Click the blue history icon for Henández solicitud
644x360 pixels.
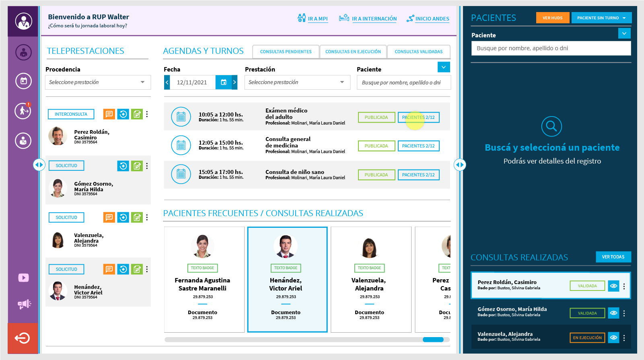[123, 269]
